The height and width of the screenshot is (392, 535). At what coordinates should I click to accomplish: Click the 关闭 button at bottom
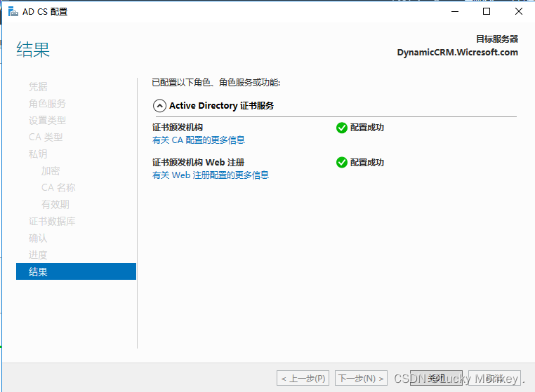(x=436, y=378)
